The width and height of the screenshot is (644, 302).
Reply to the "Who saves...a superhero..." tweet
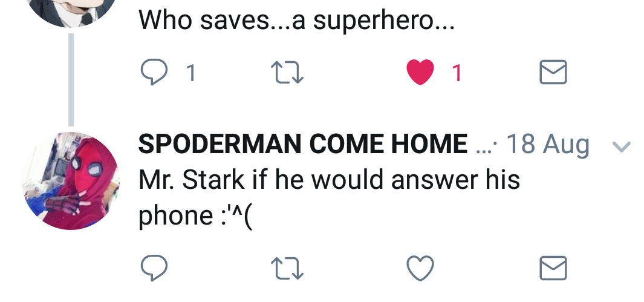pyautogui.click(x=153, y=73)
